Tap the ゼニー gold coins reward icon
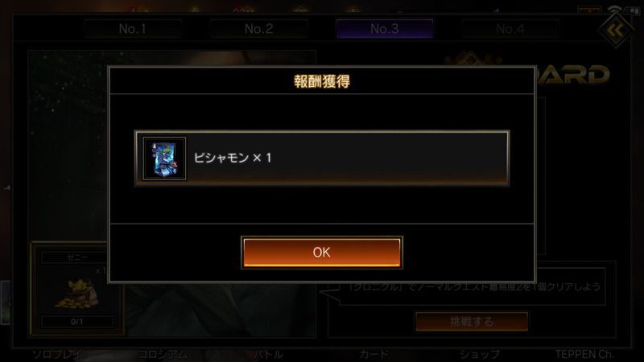Viewport: 644px width, 362px height. (x=77, y=293)
